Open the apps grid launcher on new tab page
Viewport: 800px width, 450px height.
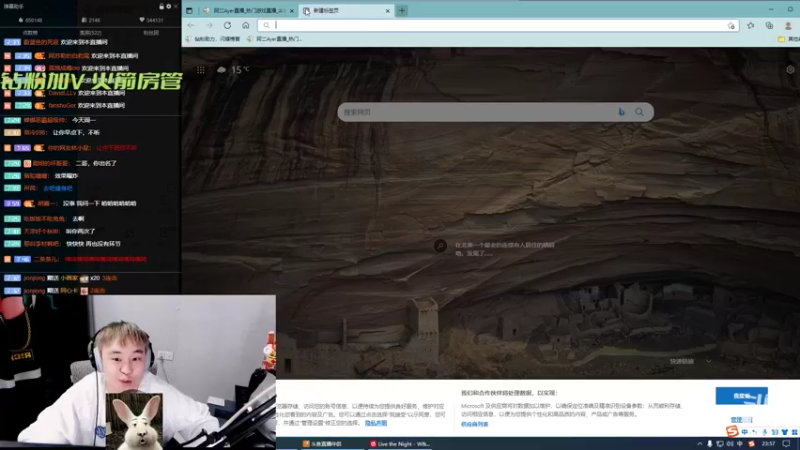[x=201, y=70]
